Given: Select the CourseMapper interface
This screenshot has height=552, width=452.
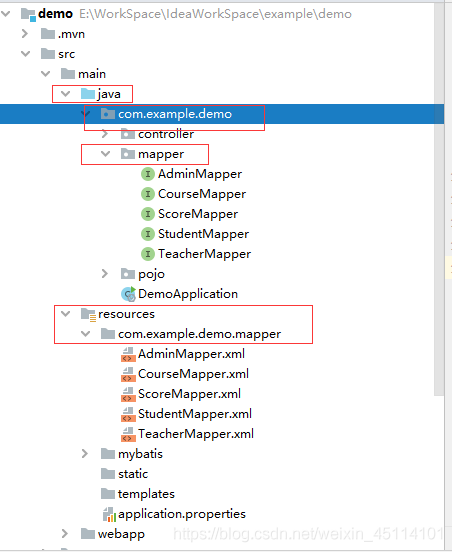Looking at the screenshot, I should (x=202, y=194).
